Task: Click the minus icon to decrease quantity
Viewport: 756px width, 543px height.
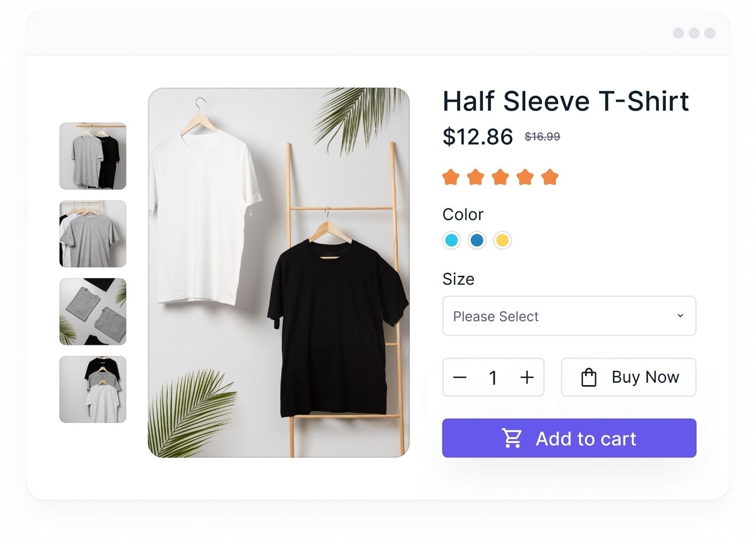Action: pyautogui.click(x=460, y=377)
